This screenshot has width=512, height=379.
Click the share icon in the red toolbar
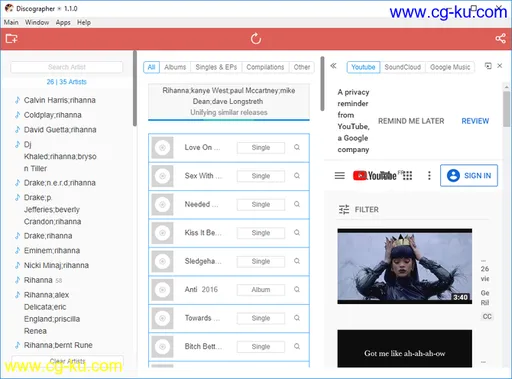(500, 38)
